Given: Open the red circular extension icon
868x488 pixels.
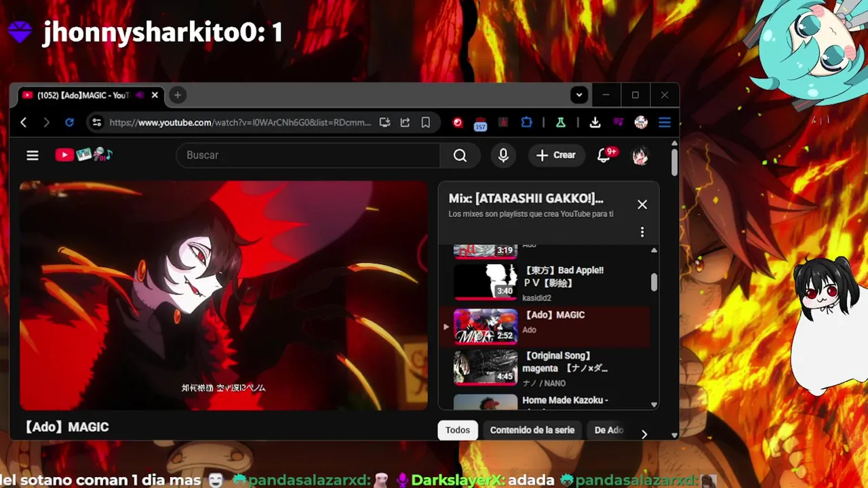Looking at the screenshot, I should 458,123.
